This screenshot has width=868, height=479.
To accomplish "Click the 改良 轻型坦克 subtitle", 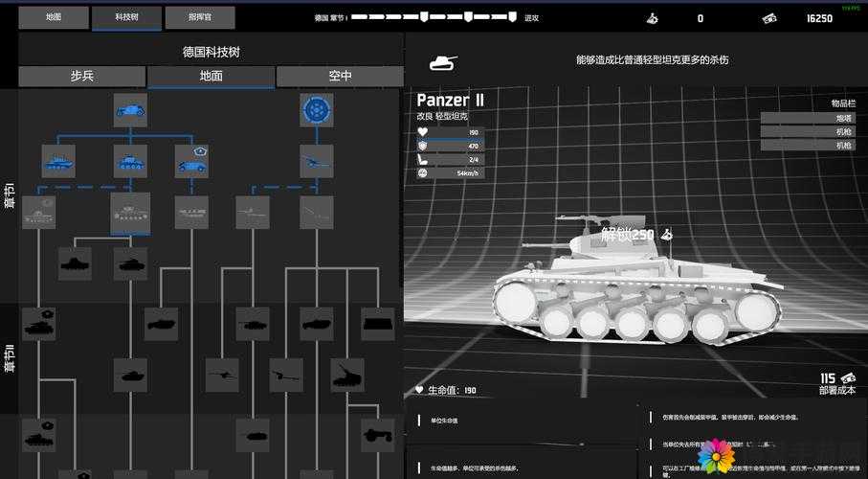I will pyautogui.click(x=442, y=117).
